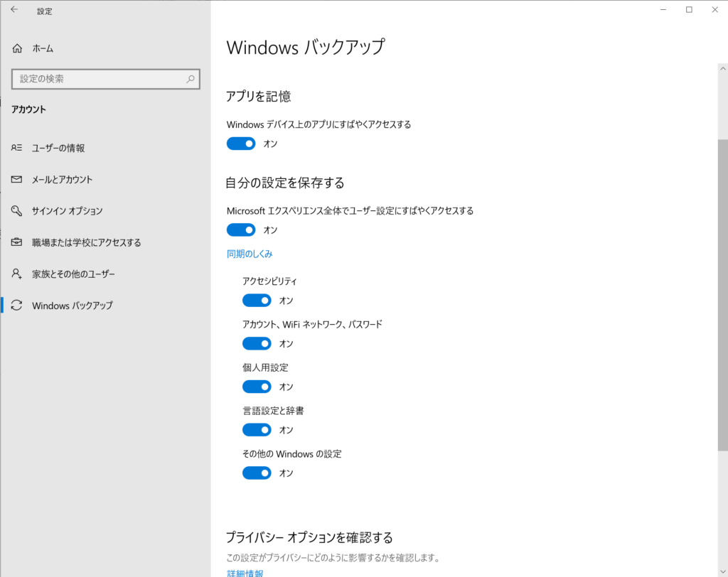Click the Windows バックアップ sync icon
The height and width of the screenshot is (577, 728).
[x=17, y=306]
